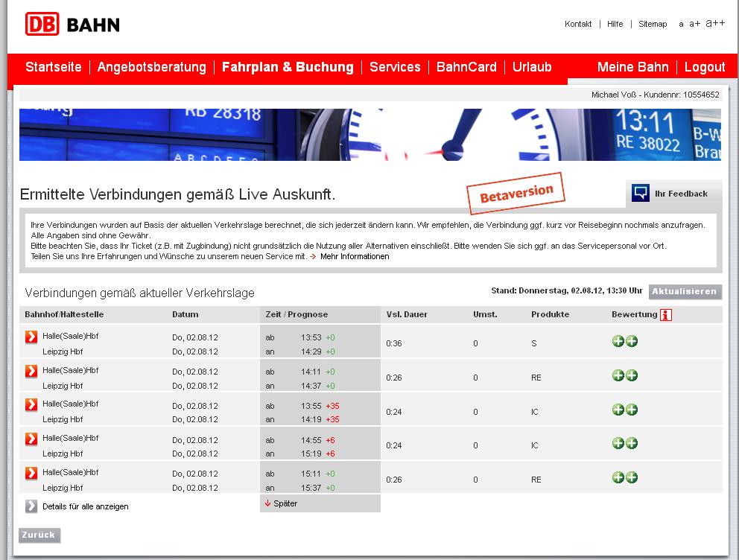Set font size to small 'a'
The height and width of the screenshot is (560, 739).
[x=681, y=24]
